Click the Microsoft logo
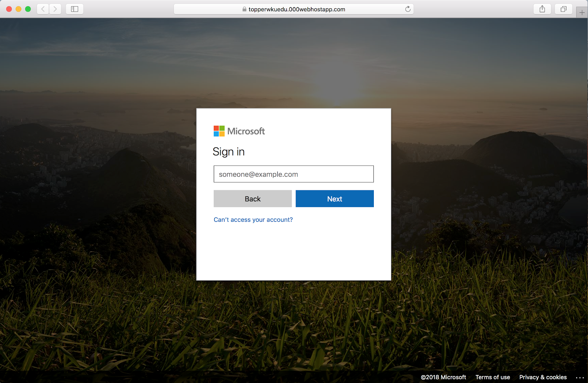This screenshot has height=383, width=588. 239,131
